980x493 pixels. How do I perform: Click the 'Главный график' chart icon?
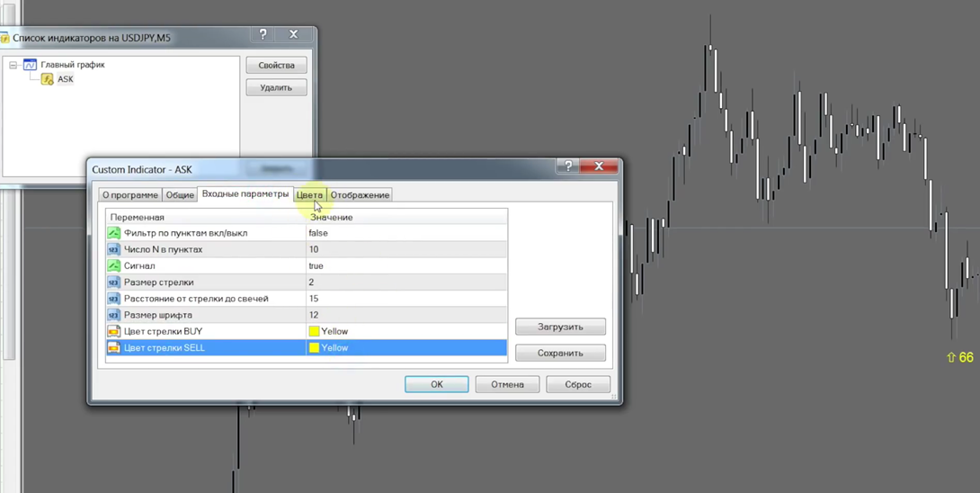coord(30,65)
